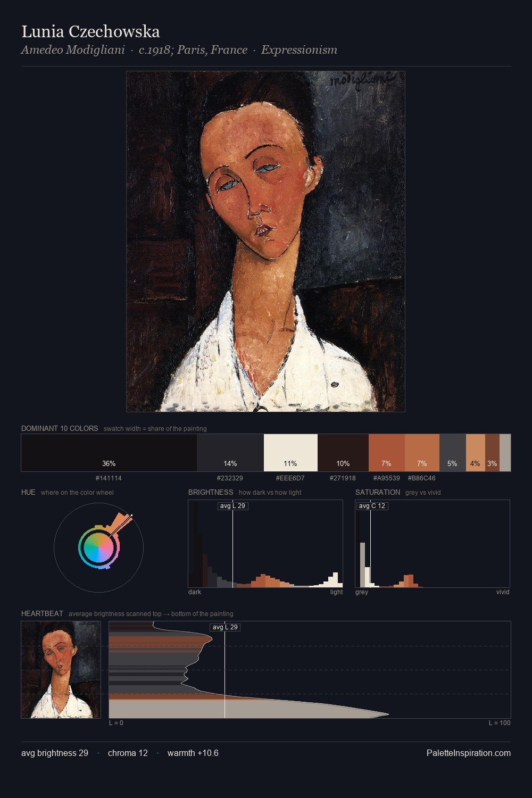Click "avg L 29" in the heartbeat chart
The height and width of the screenshot is (798, 532).
coord(225,627)
